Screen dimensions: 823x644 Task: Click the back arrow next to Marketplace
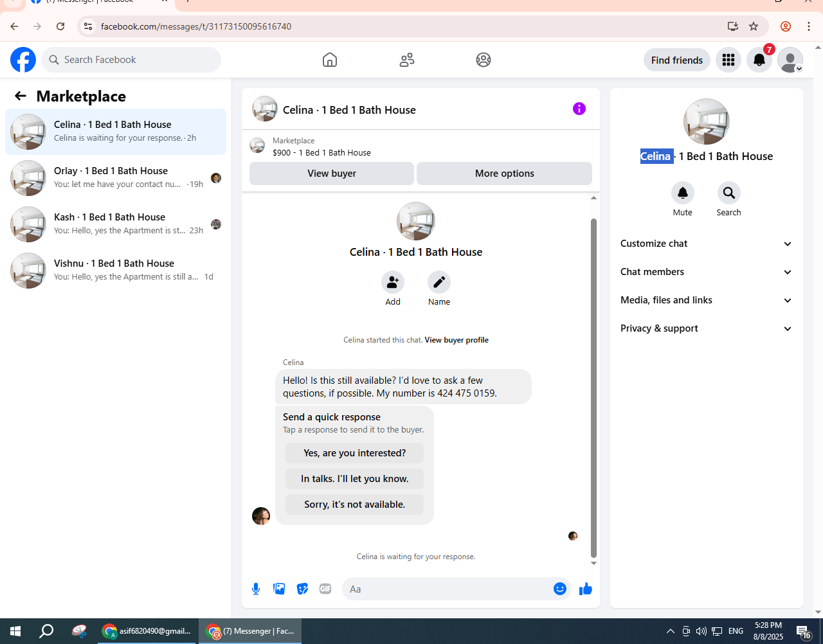[x=21, y=96]
